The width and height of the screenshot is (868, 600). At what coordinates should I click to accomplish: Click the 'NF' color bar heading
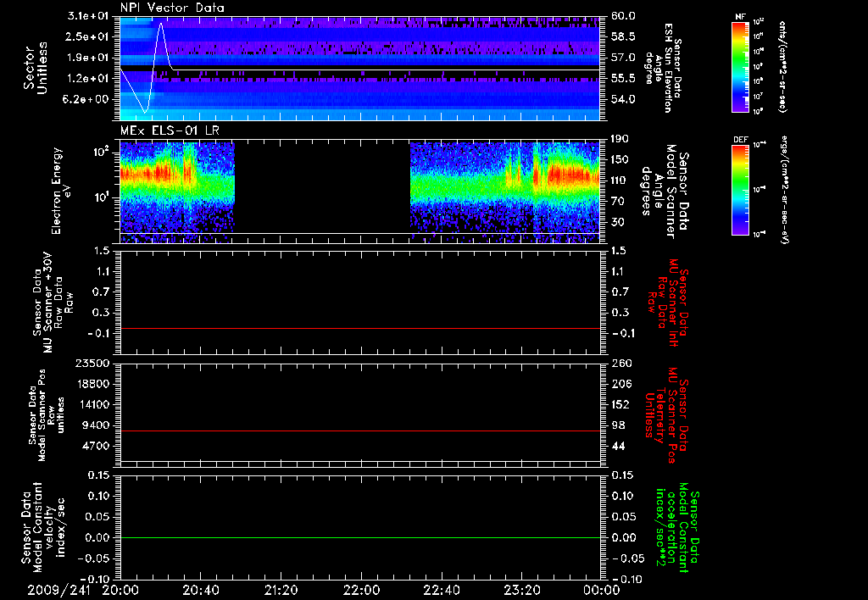point(740,17)
